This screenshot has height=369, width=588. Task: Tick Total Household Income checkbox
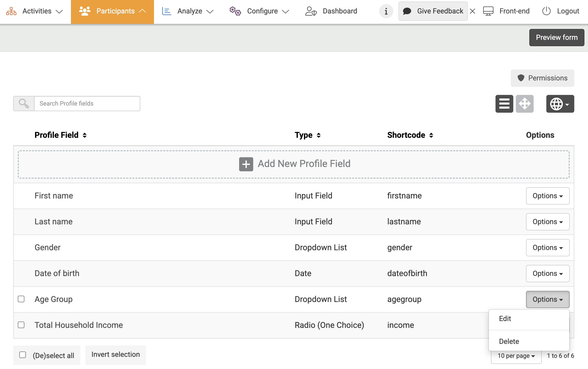point(21,325)
